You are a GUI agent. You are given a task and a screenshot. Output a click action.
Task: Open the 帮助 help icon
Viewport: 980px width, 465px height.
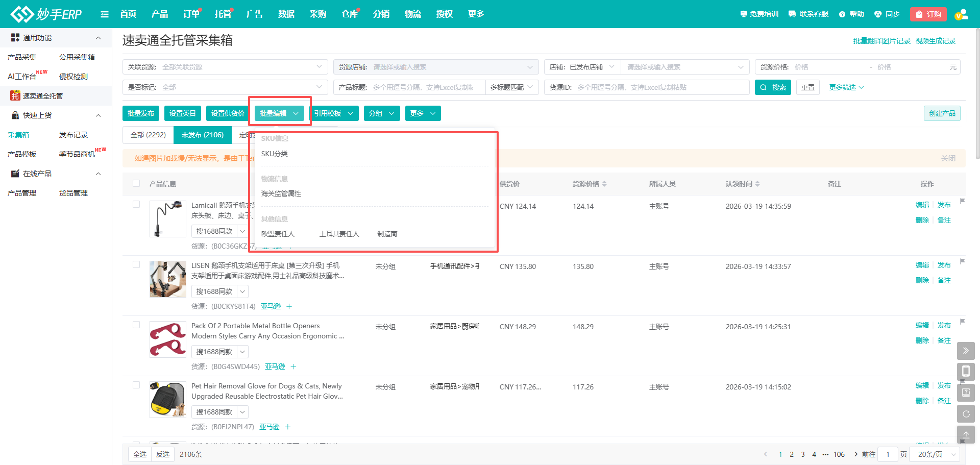pyautogui.click(x=851, y=14)
